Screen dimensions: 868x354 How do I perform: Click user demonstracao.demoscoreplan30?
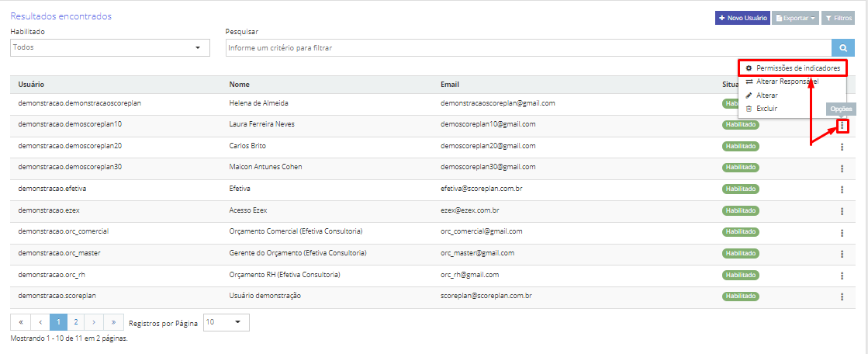(70, 167)
